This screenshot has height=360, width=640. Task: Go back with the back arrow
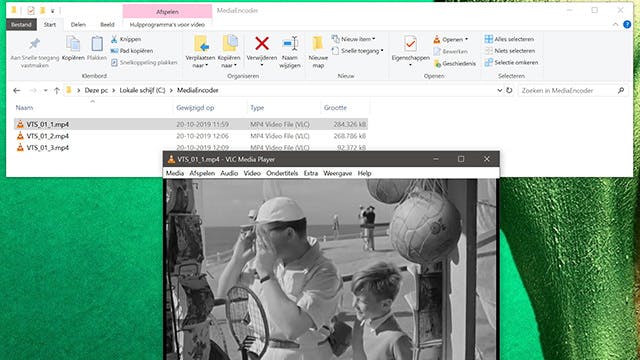16,90
